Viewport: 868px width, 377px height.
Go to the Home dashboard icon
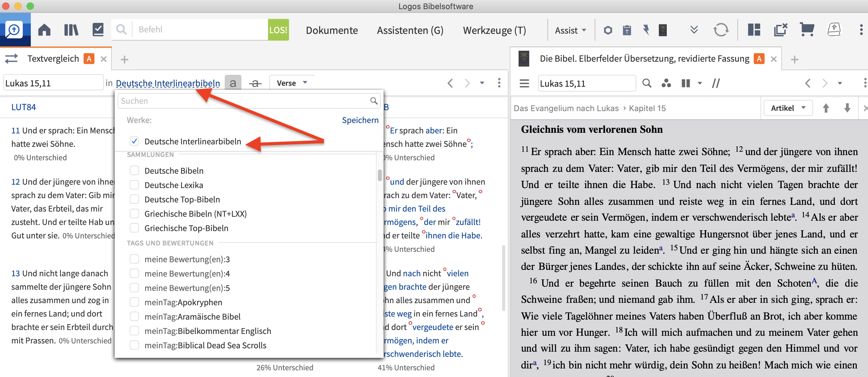point(44,30)
